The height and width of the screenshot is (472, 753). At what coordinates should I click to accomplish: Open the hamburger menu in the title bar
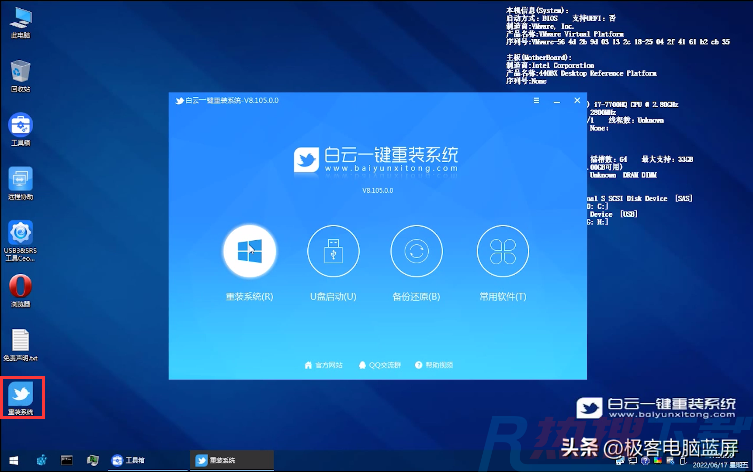[536, 100]
